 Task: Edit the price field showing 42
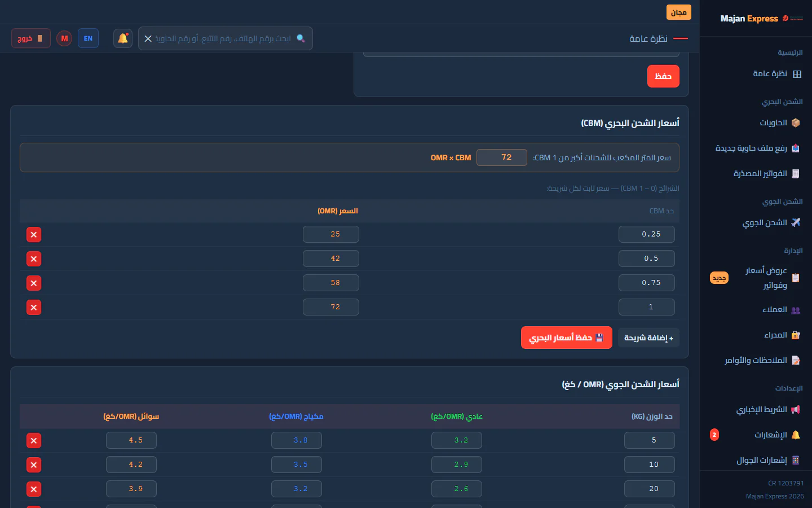(331, 259)
